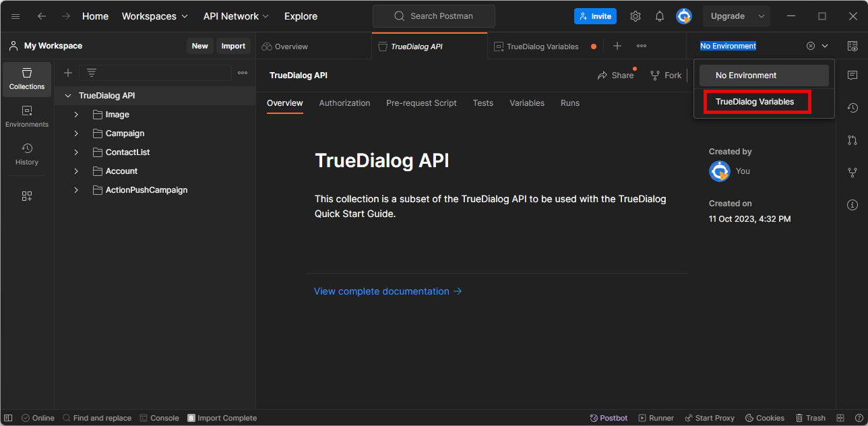The height and width of the screenshot is (426, 868).
Task: Open pull requests icon in right sidebar
Action: [852, 140]
